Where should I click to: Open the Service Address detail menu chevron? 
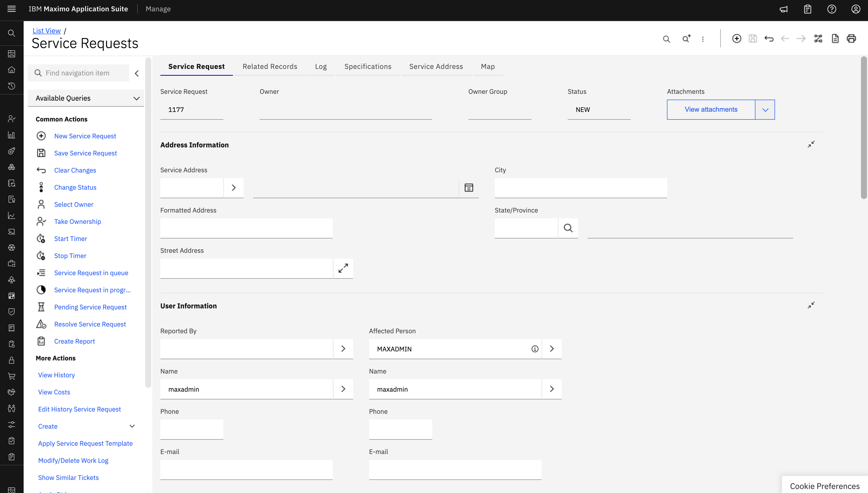(233, 188)
